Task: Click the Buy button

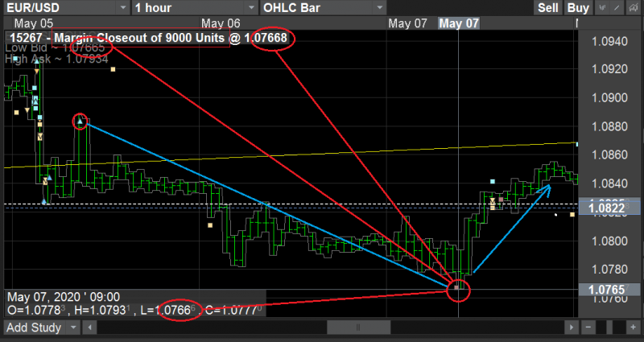Action: pyautogui.click(x=578, y=8)
